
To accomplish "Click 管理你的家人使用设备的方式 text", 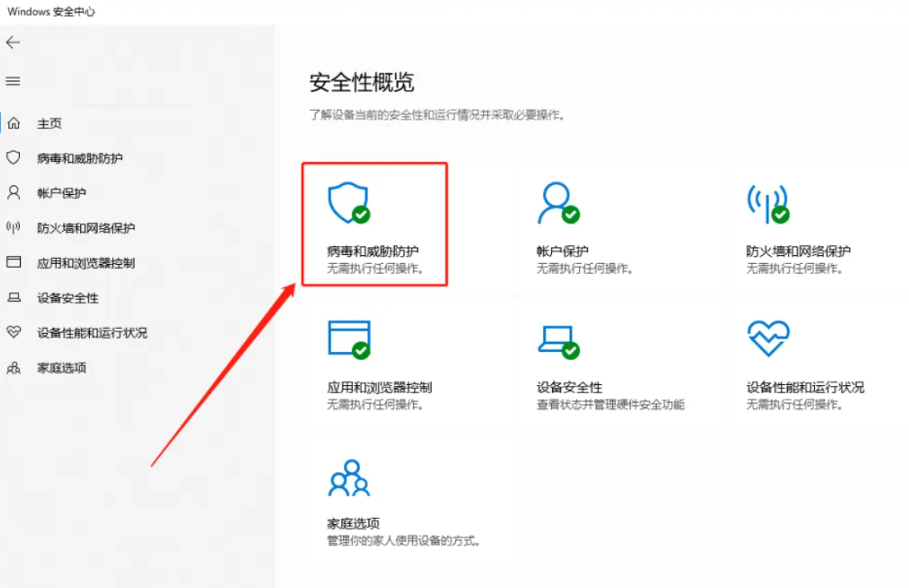I will click(403, 541).
